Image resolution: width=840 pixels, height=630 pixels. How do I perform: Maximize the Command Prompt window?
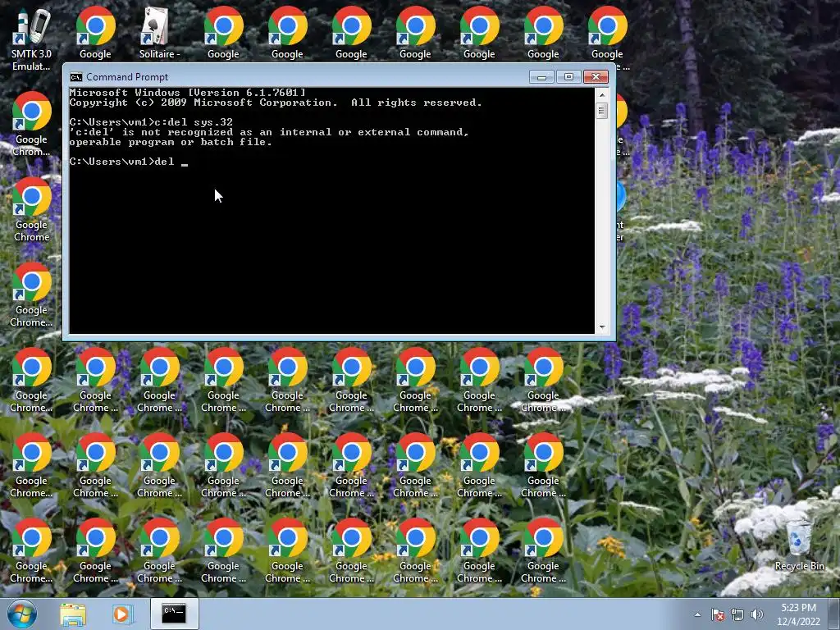click(x=568, y=77)
